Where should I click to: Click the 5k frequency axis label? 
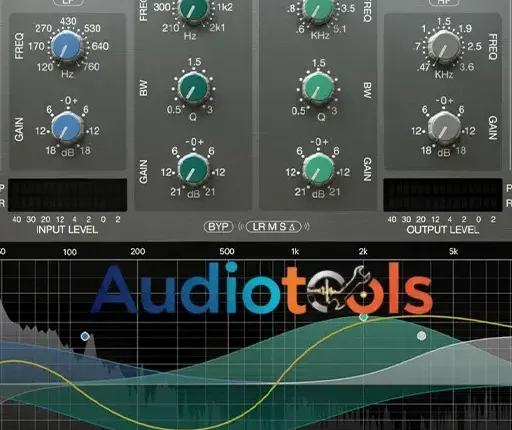coord(453,251)
